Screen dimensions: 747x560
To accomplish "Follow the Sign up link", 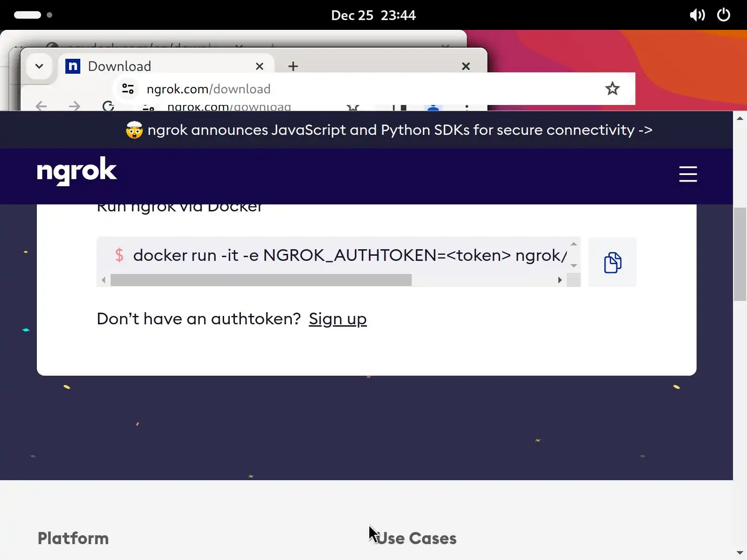I will (x=338, y=319).
